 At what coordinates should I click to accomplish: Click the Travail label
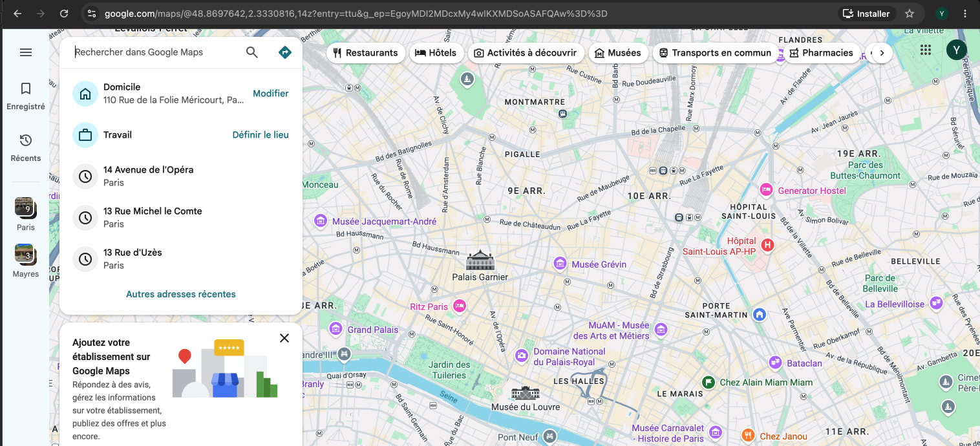[118, 135]
